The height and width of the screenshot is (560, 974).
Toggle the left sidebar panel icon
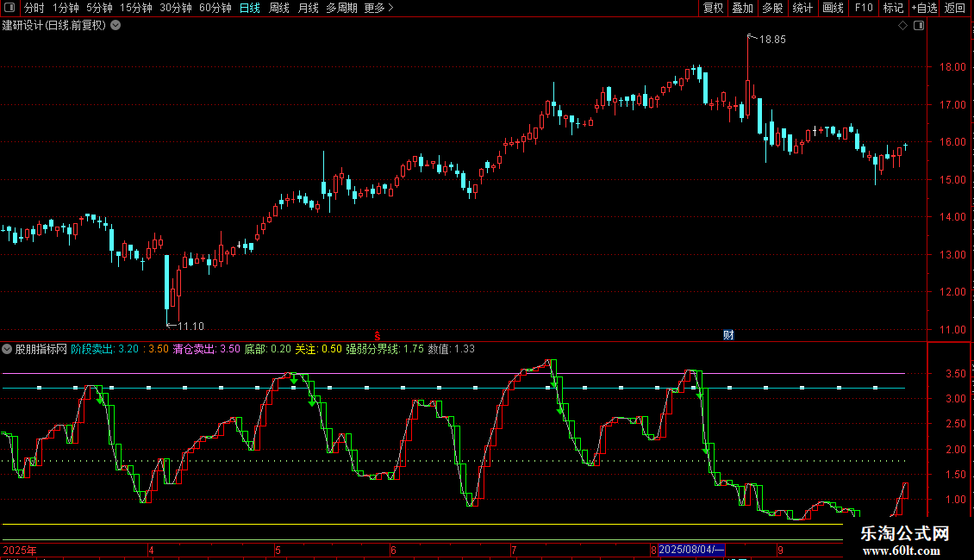pos(9,8)
